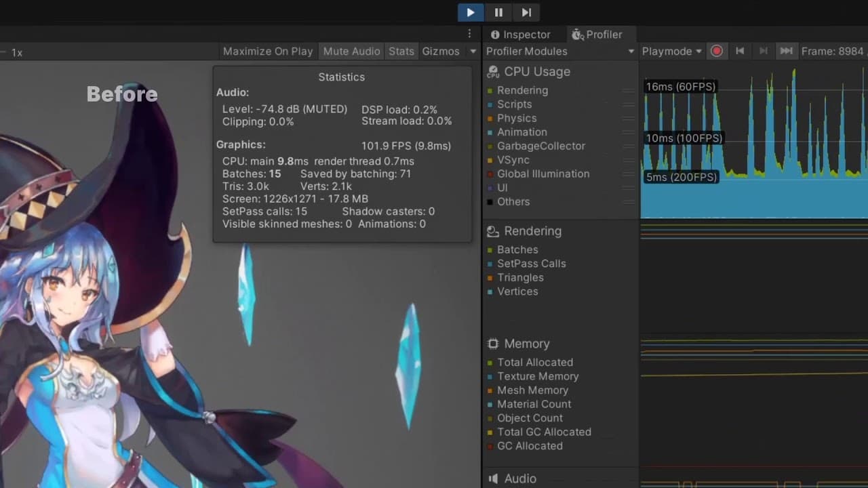The height and width of the screenshot is (488, 868).
Task: Click the Rendering module icon
Action: click(493, 231)
